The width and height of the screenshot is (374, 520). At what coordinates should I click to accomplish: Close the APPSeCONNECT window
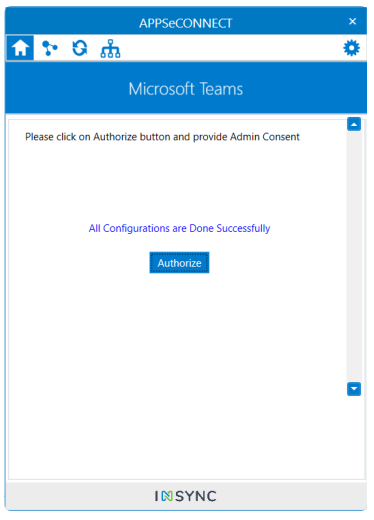point(352,22)
